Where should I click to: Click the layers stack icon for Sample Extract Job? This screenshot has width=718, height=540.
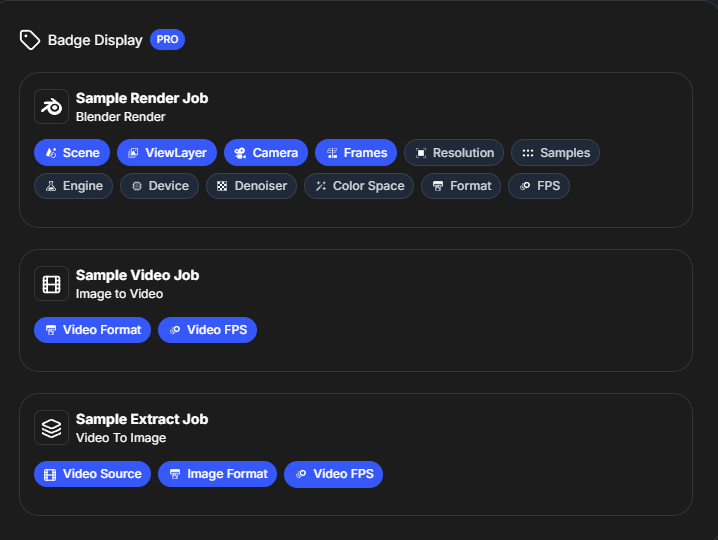click(51, 428)
